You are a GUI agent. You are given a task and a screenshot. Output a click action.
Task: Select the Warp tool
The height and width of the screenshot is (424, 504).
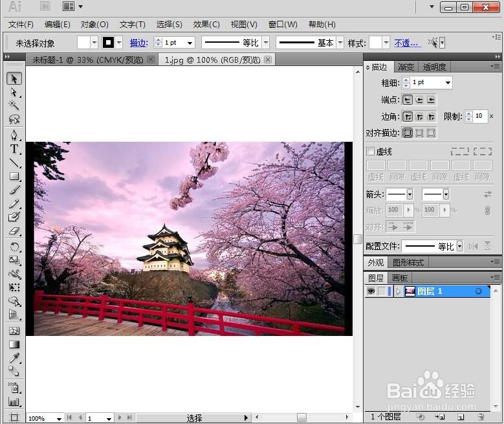(x=14, y=274)
